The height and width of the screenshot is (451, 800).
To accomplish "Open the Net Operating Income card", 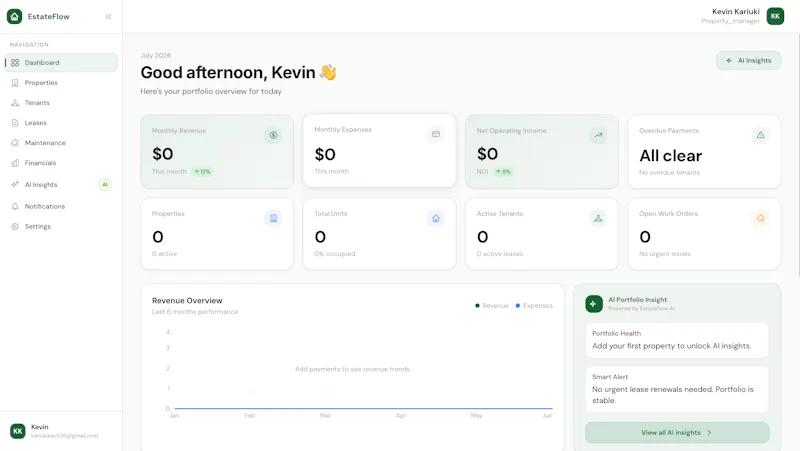I will 541,152.
